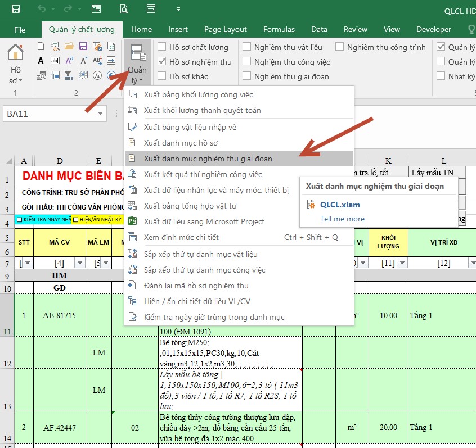Click the funnel filter icon in ribbon
Screen dimensions: 476x448
69,74
